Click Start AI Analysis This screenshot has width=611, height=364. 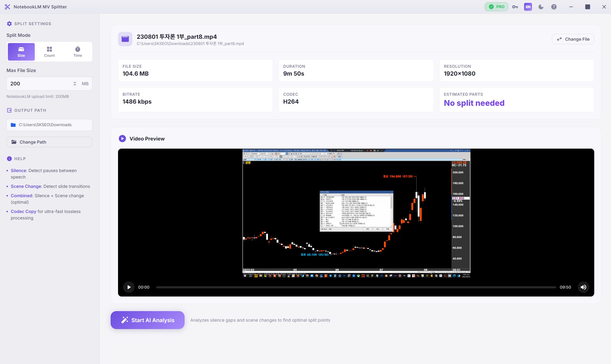pos(147,320)
